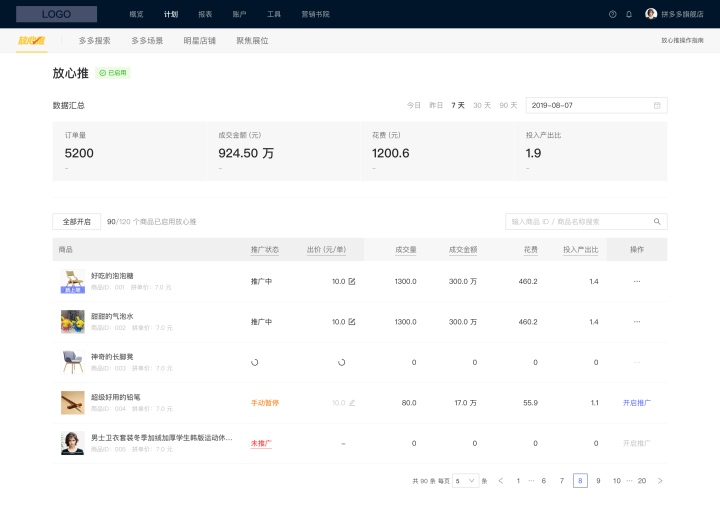The height and width of the screenshot is (506, 720).
Task: Click the calendar icon in date field
Action: 657,105
